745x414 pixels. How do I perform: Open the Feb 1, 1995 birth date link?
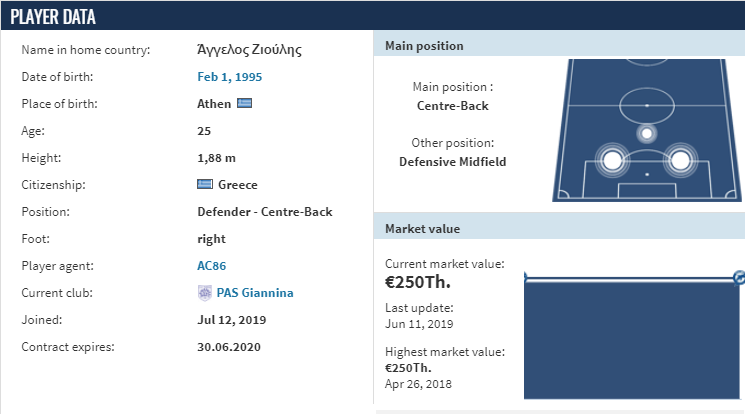229,77
